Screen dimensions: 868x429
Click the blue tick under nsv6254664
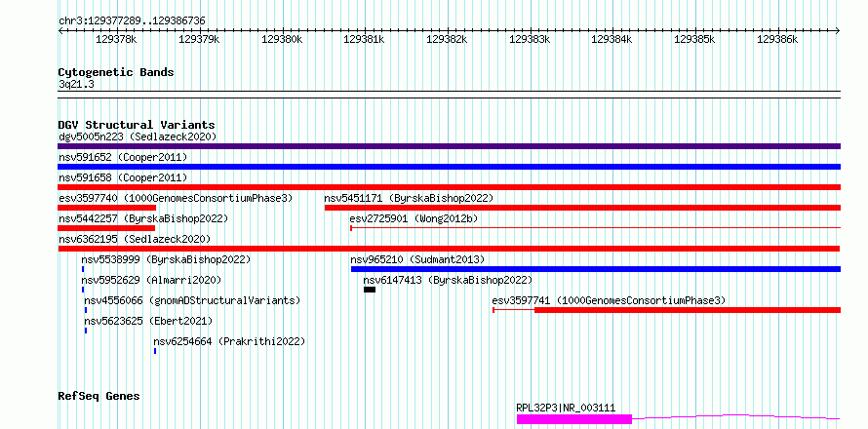point(155,351)
